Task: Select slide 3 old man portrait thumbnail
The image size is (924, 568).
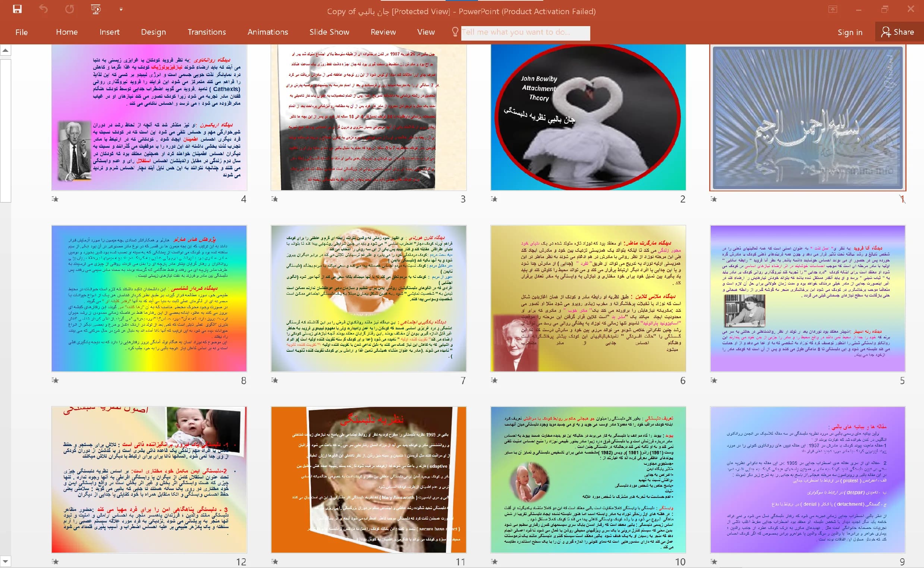Action: pos(368,117)
